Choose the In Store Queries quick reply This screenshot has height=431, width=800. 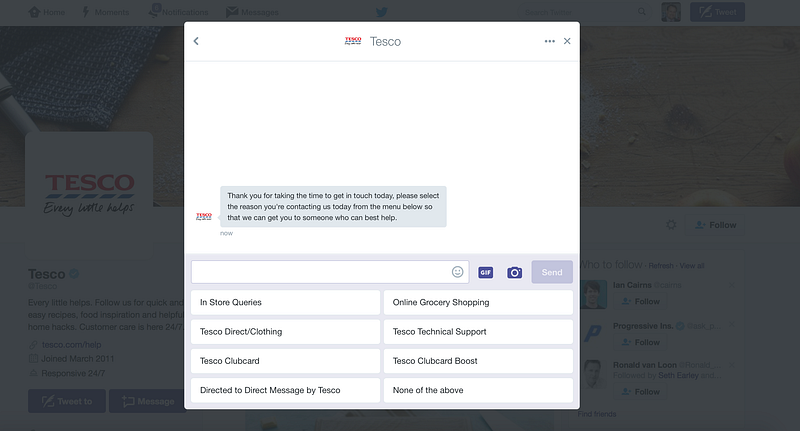286,302
